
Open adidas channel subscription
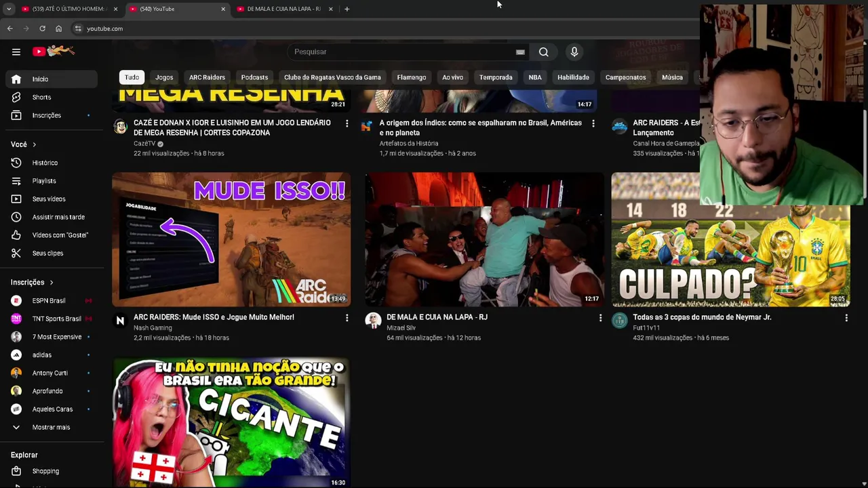pos(52,354)
